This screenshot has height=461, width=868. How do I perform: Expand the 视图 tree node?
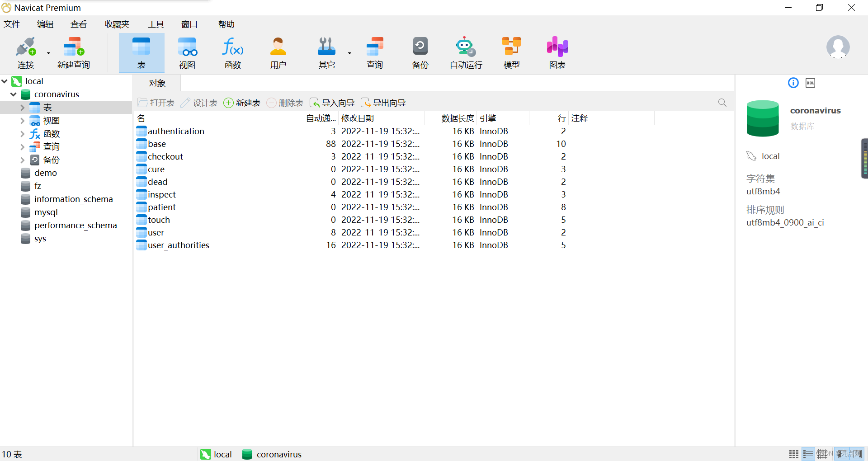(x=22, y=121)
